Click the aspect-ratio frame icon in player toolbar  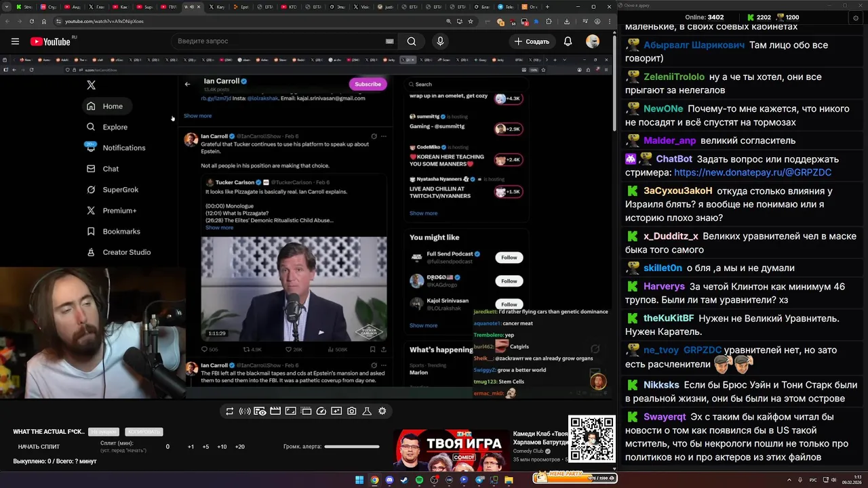pos(291,411)
